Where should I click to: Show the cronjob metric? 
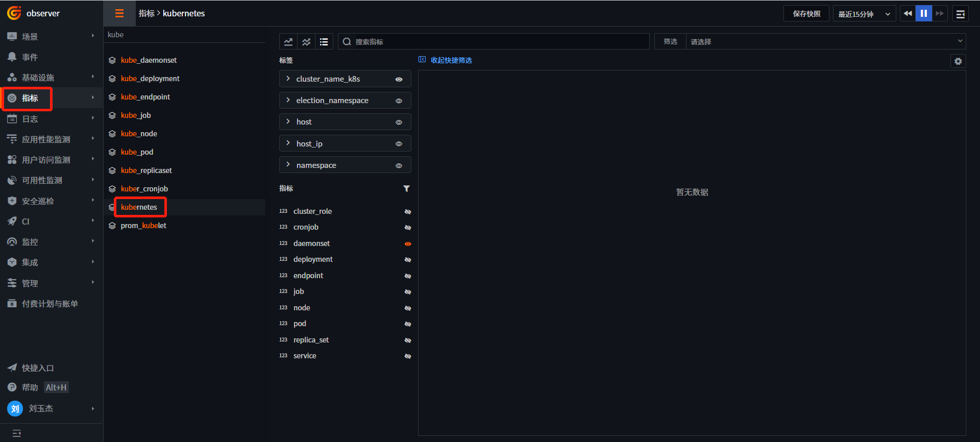click(x=408, y=228)
